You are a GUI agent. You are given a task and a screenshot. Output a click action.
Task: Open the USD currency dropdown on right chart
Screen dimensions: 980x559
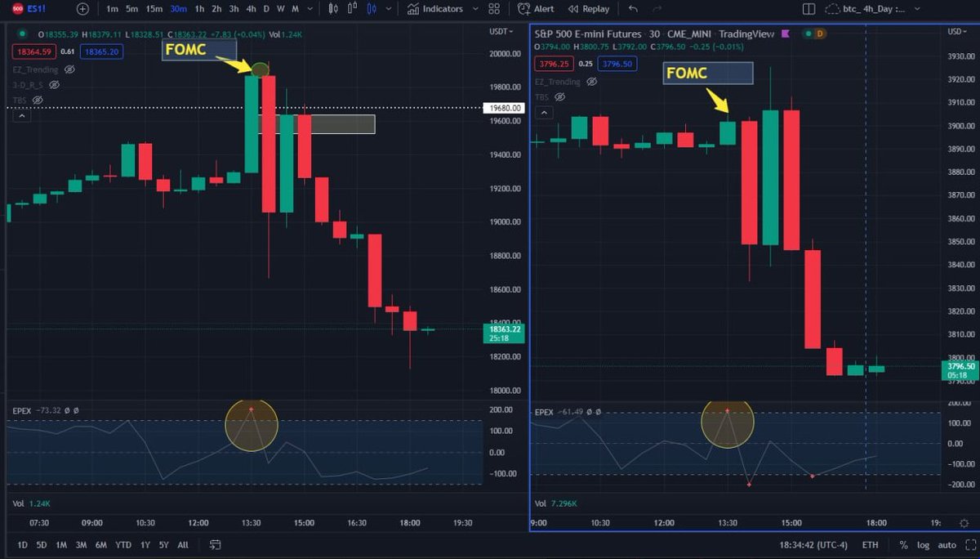pyautogui.click(x=958, y=32)
